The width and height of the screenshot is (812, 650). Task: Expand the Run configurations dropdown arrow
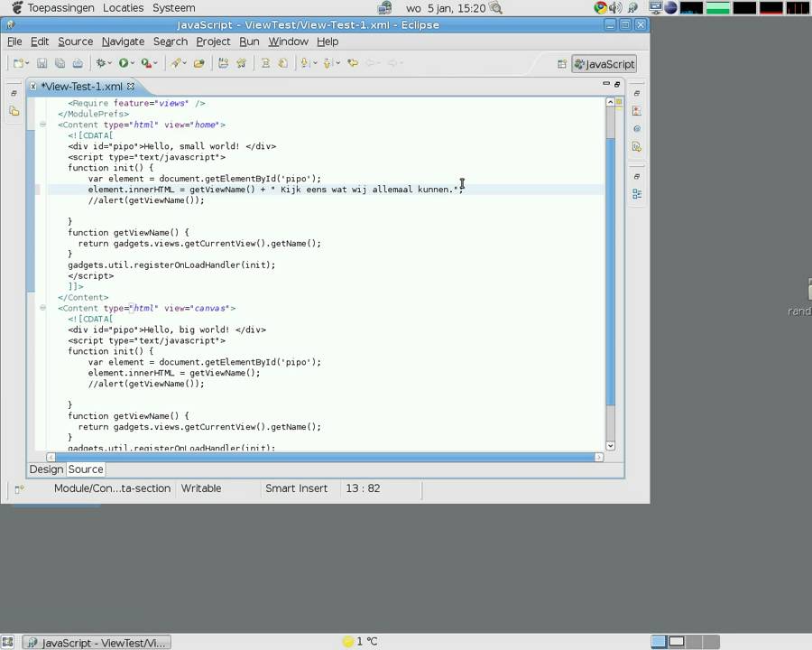[x=132, y=63]
